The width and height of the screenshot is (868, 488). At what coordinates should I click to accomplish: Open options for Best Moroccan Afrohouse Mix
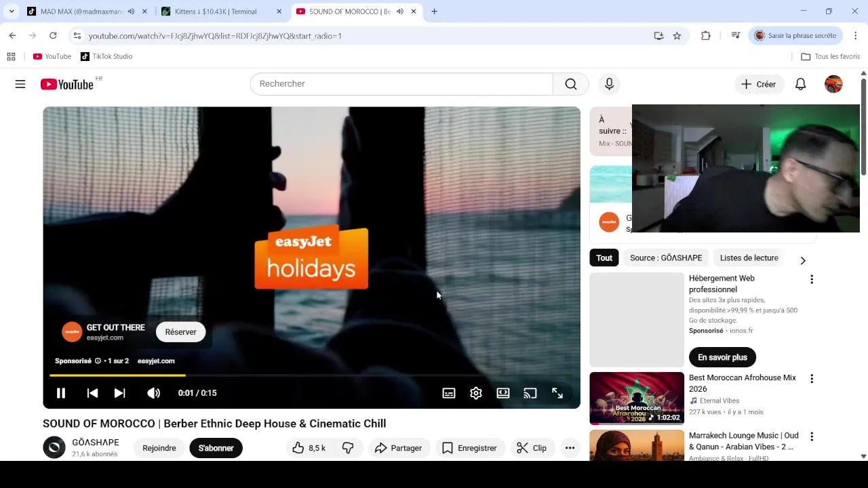tap(812, 379)
